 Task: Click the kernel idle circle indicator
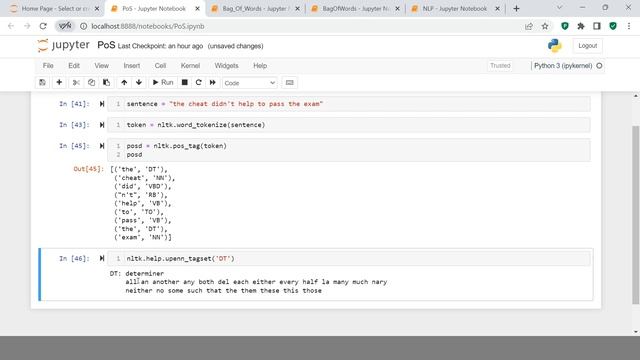pyautogui.click(x=599, y=66)
